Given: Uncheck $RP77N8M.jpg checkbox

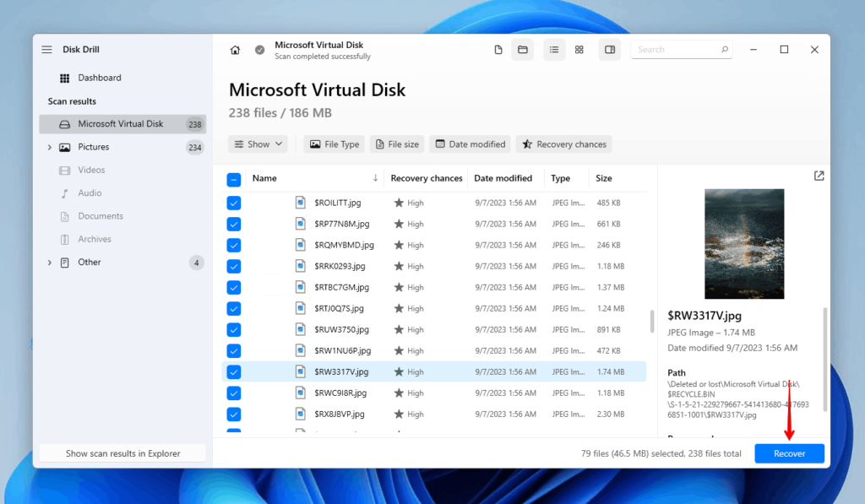Looking at the screenshot, I should [x=233, y=224].
